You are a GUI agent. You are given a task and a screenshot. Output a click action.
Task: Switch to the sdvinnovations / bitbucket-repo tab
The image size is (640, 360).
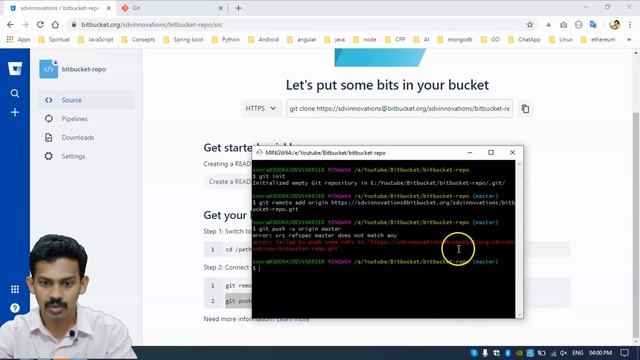tap(60, 8)
